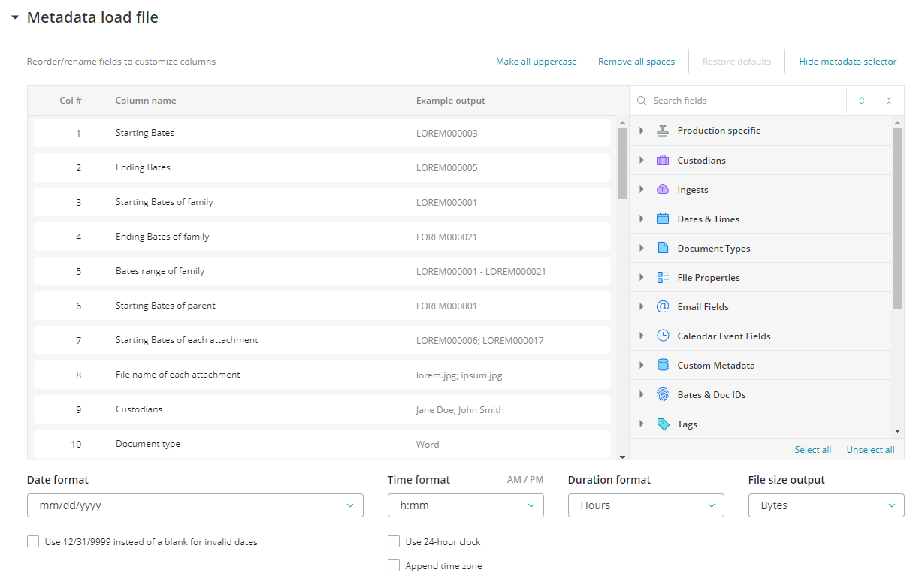Viewport: 919px width, 588px height.
Task: Expand the Document Types category arrow
Action: [641, 248]
